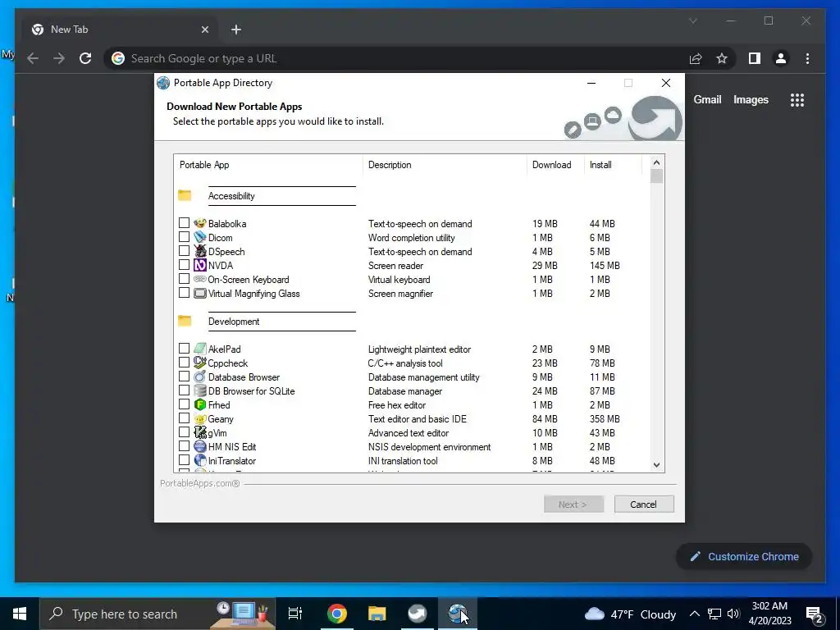Click the Database Browser icon
840x630 pixels.
[200, 377]
